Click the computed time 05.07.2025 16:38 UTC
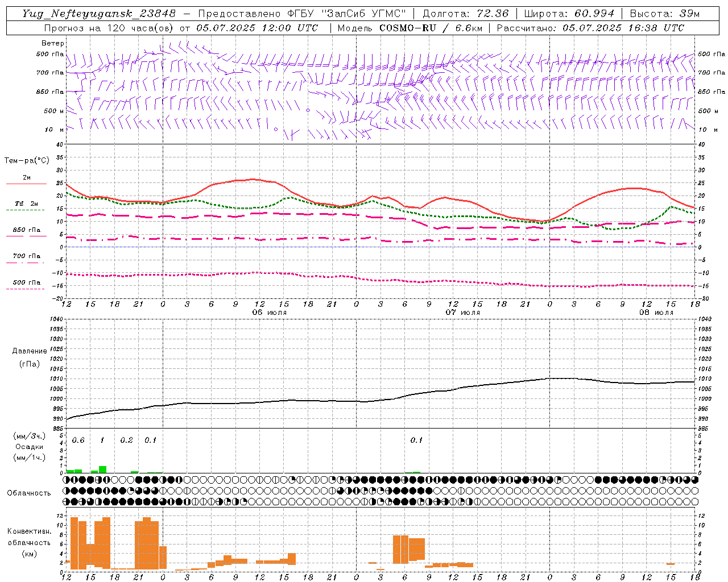The width and height of the screenshot is (728, 582). [x=623, y=28]
